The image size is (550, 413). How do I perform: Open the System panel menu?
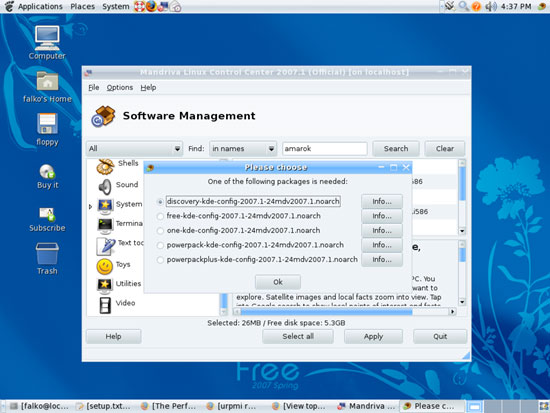[x=116, y=6]
